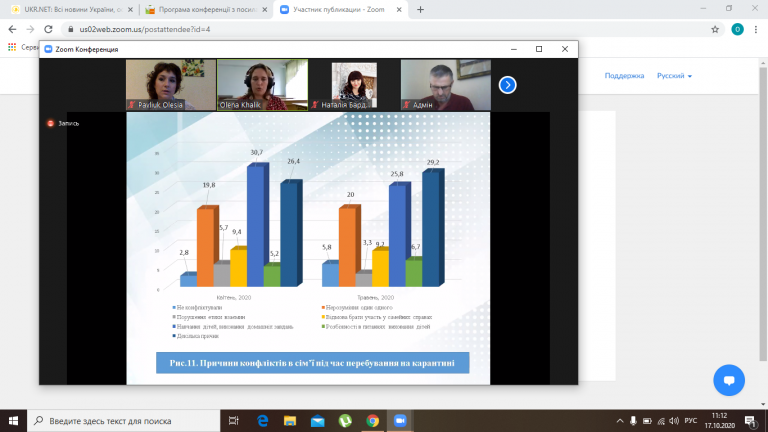Open Chrome's three-dot menu
This screenshot has width=768, height=432.
point(756,29)
